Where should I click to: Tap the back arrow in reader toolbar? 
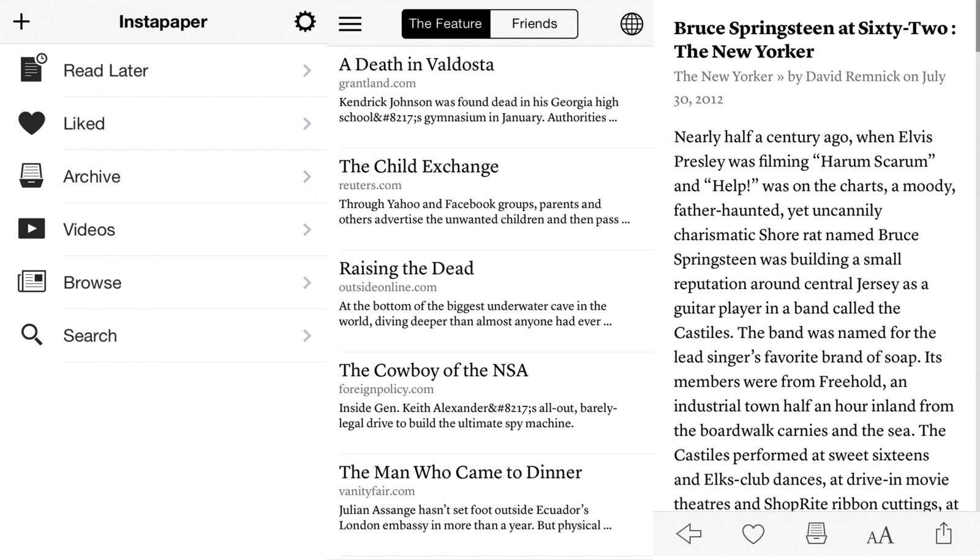[688, 534]
